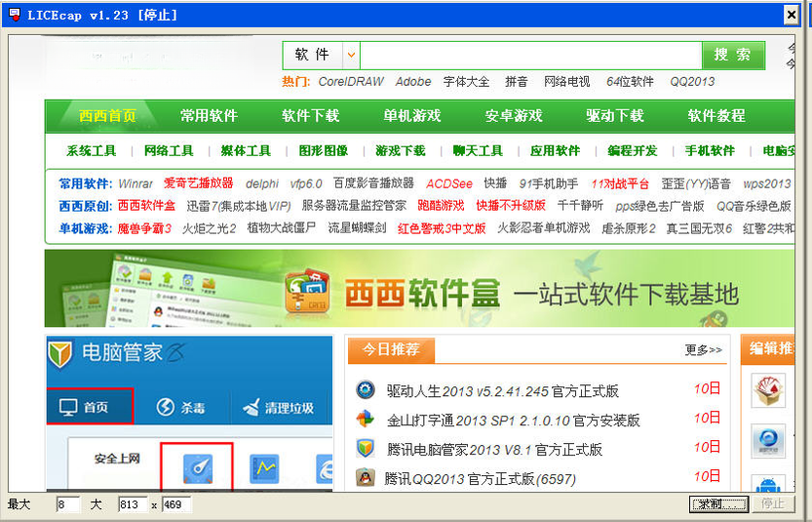This screenshot has height=522, width=812.
Task: Click the Winrar software link
Action: (135, 184)
